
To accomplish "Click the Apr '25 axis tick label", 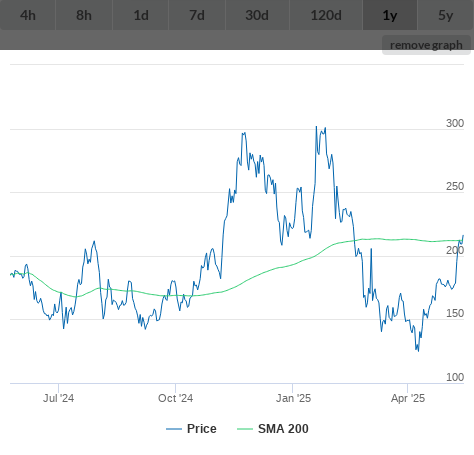I will pos(408,398).
